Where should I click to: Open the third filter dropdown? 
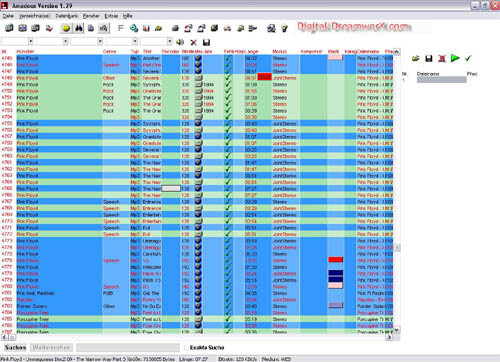[x=100, y=41]
